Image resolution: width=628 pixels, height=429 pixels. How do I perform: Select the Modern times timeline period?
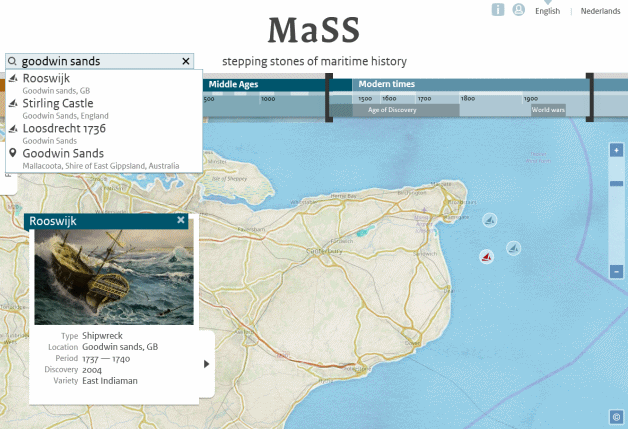(x=387, y=84)
